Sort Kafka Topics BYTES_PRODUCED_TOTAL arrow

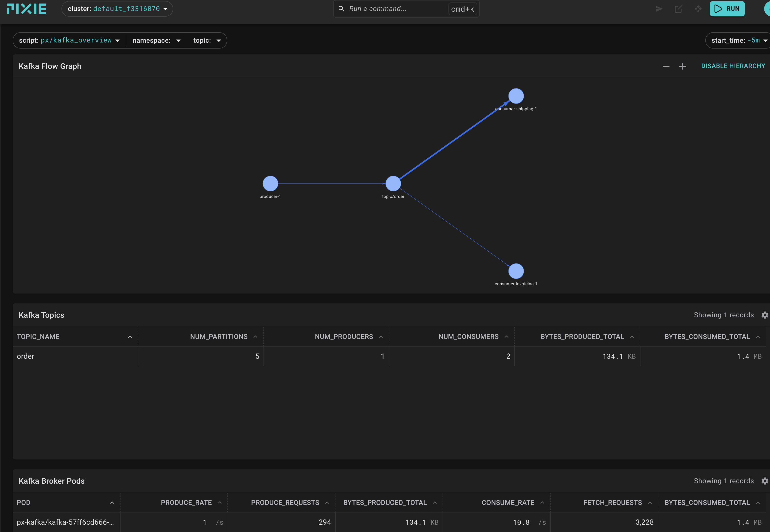click(632, 337)
